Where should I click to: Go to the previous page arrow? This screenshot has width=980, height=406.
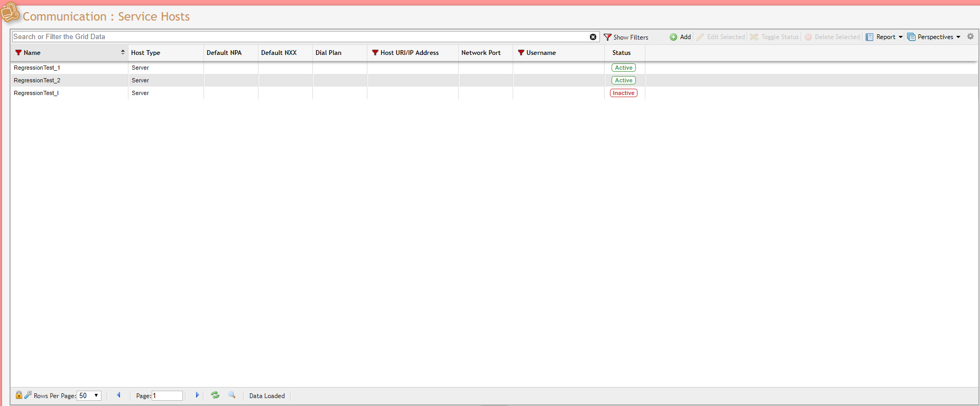click(x=118, y=395)
